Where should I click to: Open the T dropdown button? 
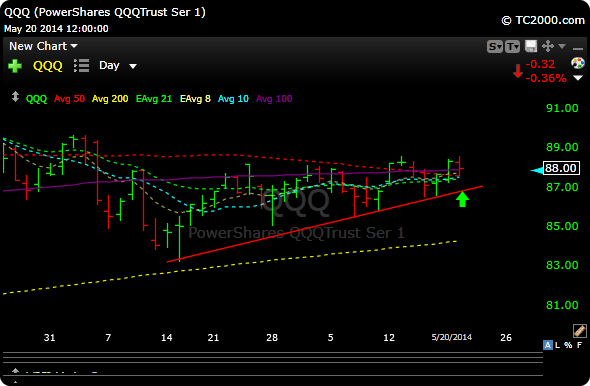click(512, 47)
